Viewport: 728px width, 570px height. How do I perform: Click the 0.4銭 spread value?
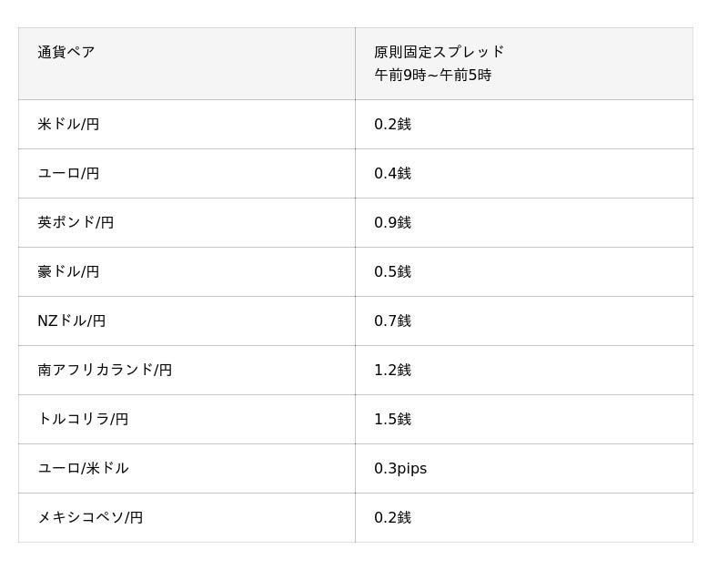coord(392,174)
